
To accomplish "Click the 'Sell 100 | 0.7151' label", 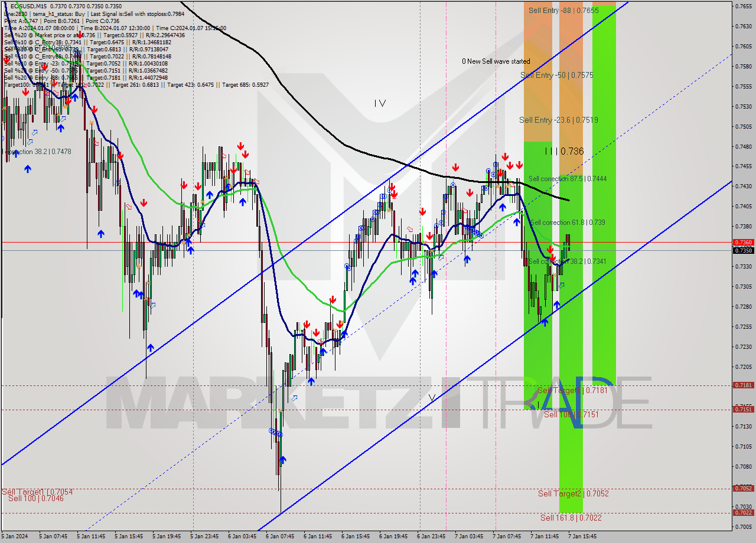I will (571, 414).
